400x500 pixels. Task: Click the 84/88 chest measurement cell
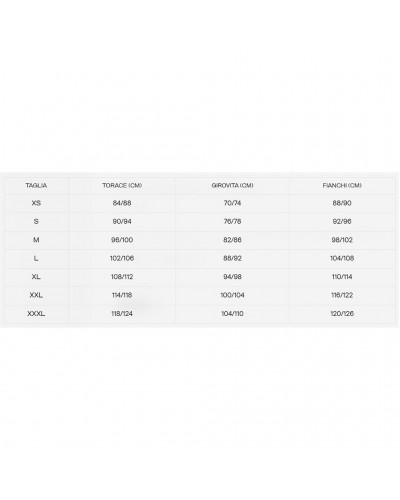coord(122,203)
